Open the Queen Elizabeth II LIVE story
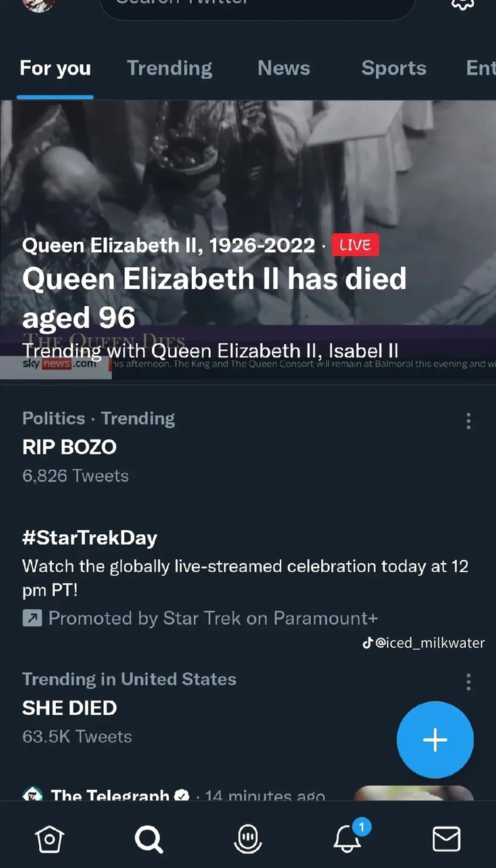Viewport: 496px width, 868px height. (248, 237)
